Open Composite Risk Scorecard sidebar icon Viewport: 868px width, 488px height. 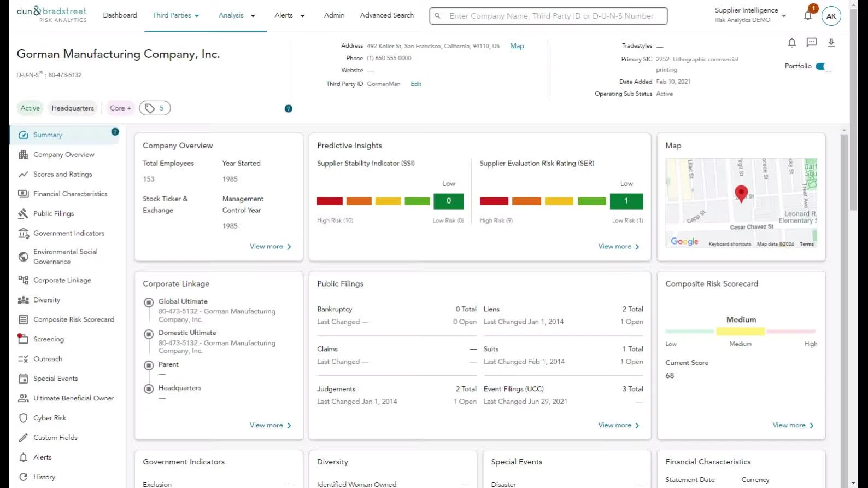coord(23,320)
